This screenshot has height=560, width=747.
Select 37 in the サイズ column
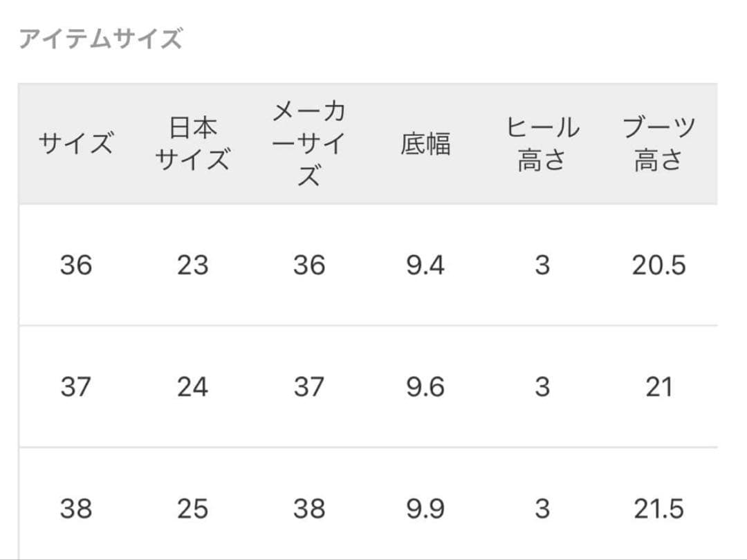[75, 386]
